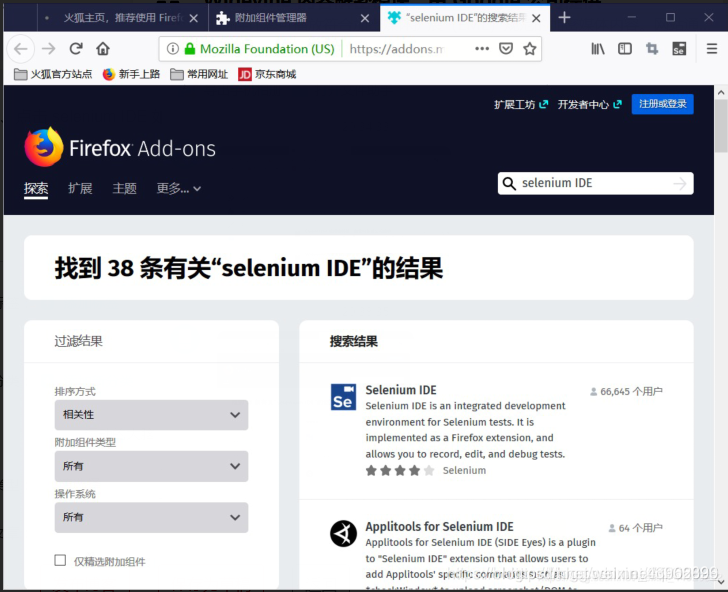Open the 开发者中心 link
The height and width of the screenshot is (592, 728).
click(589, 104)
